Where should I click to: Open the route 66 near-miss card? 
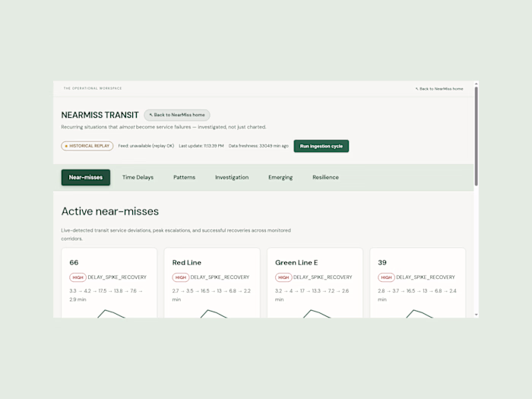(x=109, y=283)
